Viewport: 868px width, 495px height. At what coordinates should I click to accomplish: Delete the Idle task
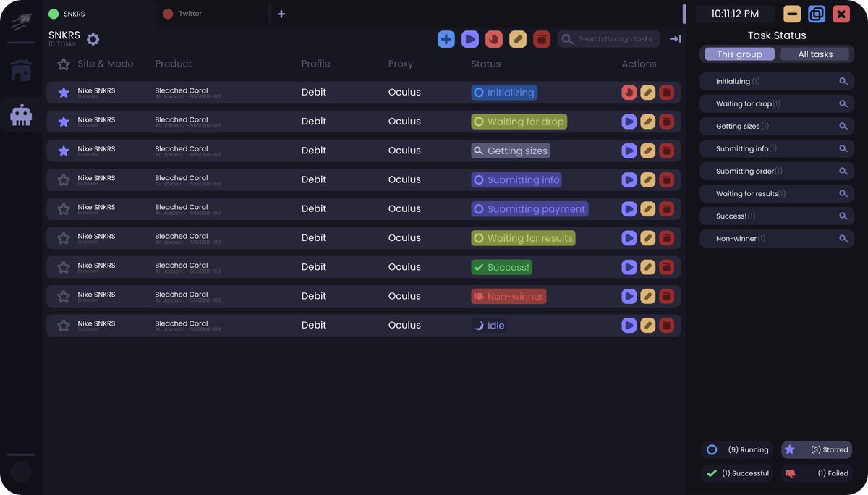pos(667,326)
